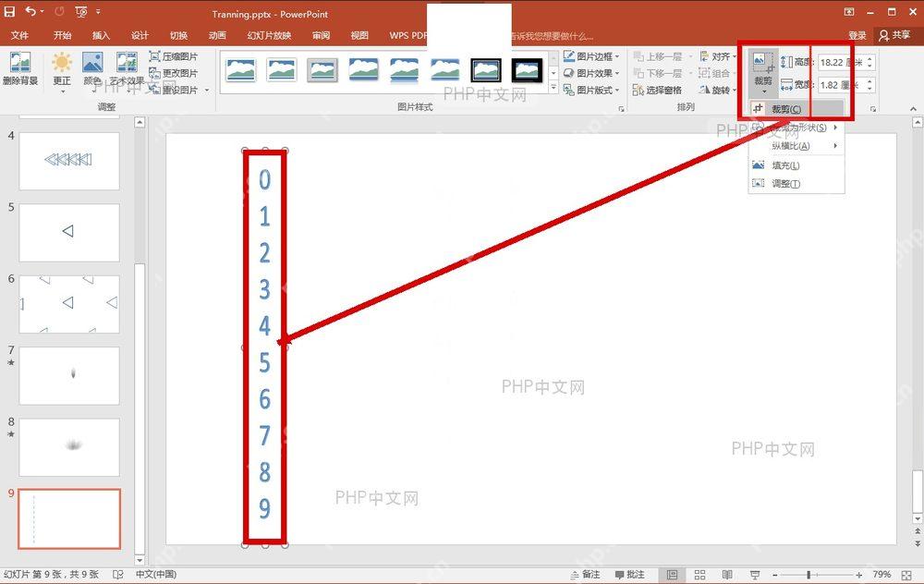The height and width of the screenshot is (584, 924).
Task: Open the 图片边框 picture border dropdown
Action: click(x=591, y=56)
